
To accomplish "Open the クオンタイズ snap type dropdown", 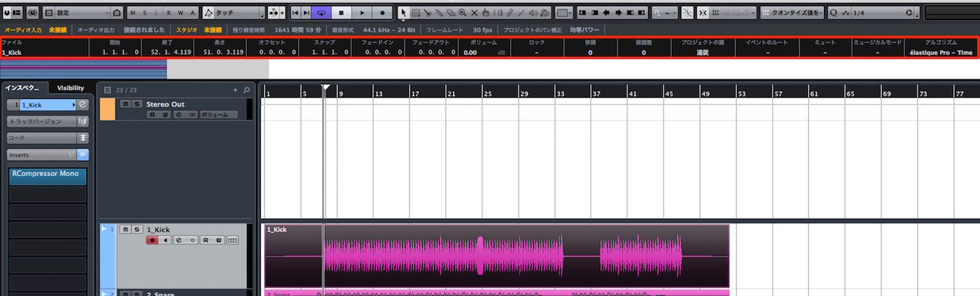I will [792, 13].
